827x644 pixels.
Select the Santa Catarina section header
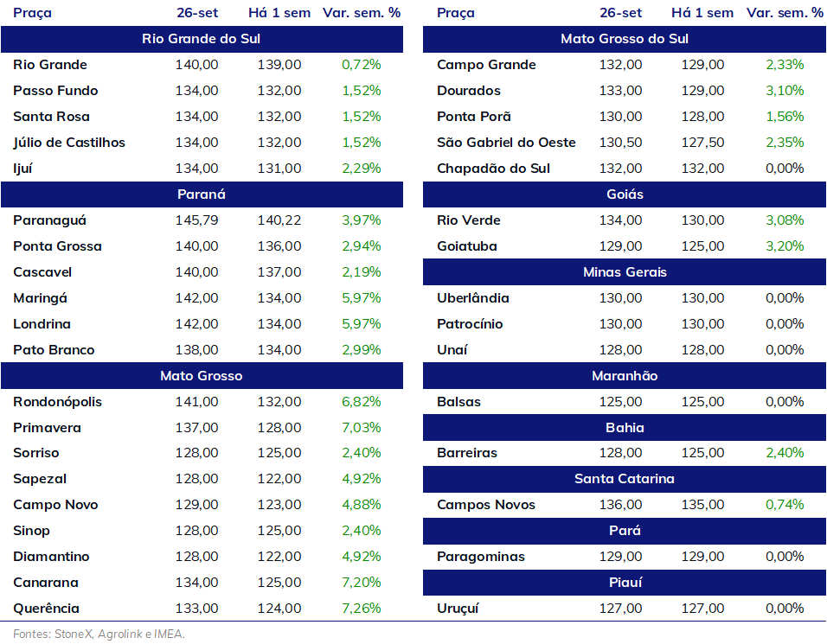tap(625, 479)
